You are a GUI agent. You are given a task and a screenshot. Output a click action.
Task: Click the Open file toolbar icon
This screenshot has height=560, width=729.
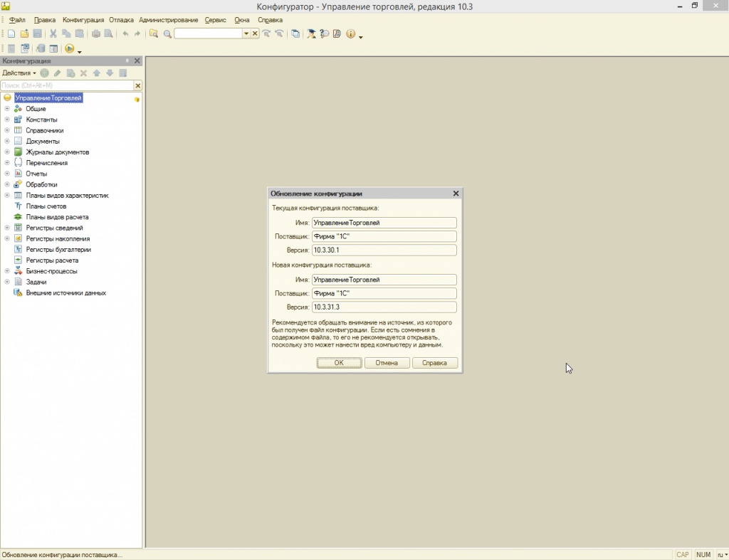pyautogui.click(x=24, y=34)
